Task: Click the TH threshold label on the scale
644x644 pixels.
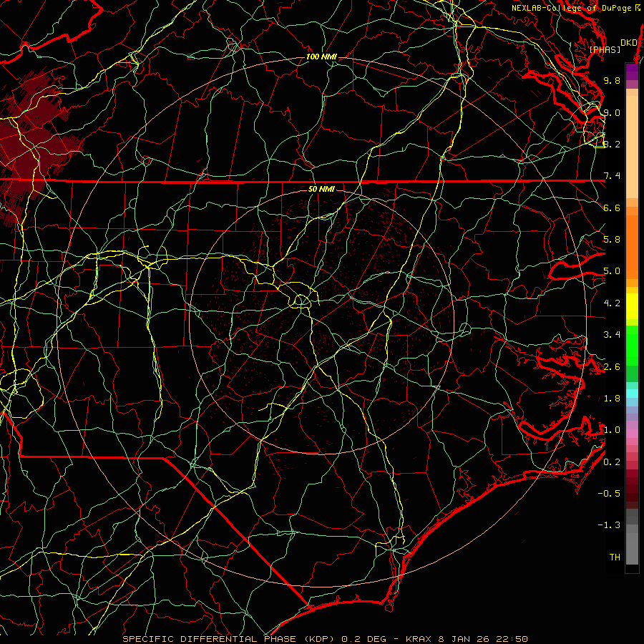Action: (x=615, y=557)
